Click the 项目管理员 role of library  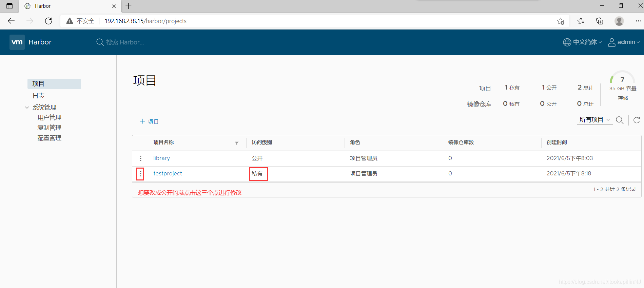[364, 158]
